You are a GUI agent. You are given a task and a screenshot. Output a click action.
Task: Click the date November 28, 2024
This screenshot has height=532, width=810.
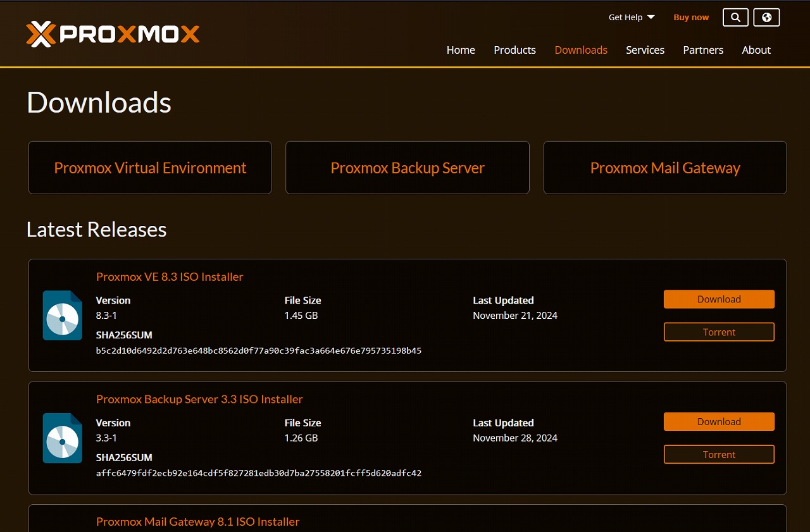pyautogui.click(x=515, y=438)
